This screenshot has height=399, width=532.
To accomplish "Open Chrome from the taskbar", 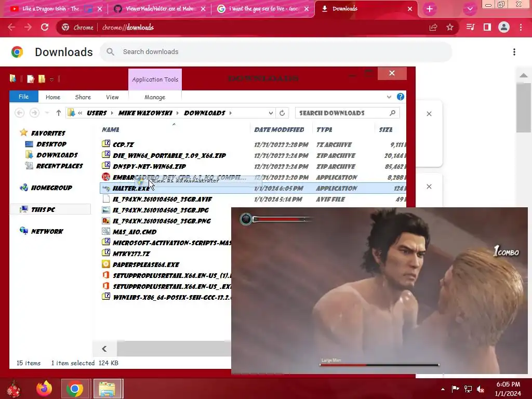I will tap(75, 389).
